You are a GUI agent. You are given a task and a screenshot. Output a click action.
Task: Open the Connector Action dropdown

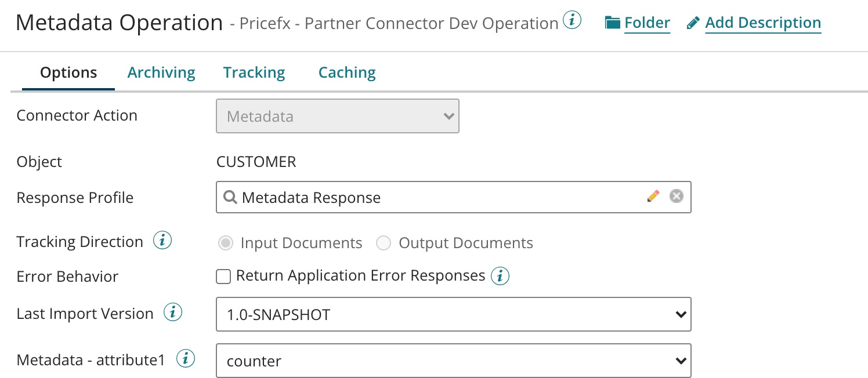337,116
